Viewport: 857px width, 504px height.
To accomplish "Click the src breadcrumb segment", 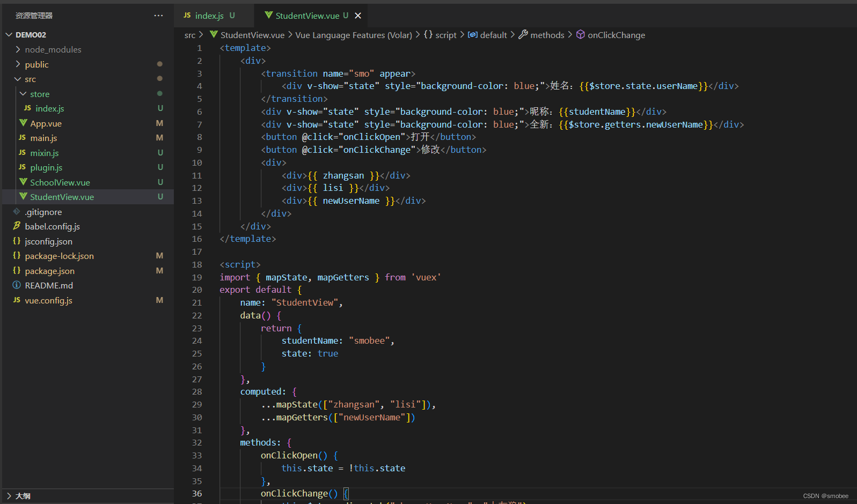I will coord(190,35).
